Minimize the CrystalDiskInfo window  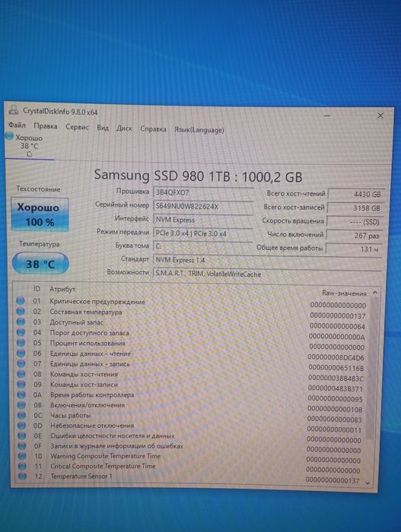(x=327, y=116)
